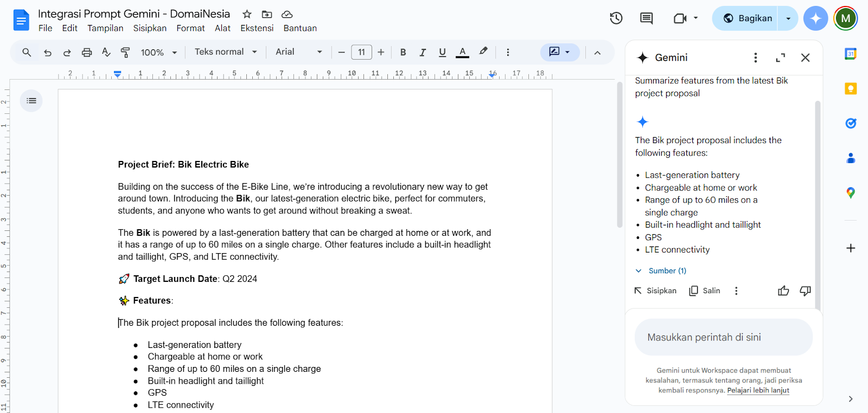Open the text color picker
The width and height of the screenshot is (868, 413).
462,53
